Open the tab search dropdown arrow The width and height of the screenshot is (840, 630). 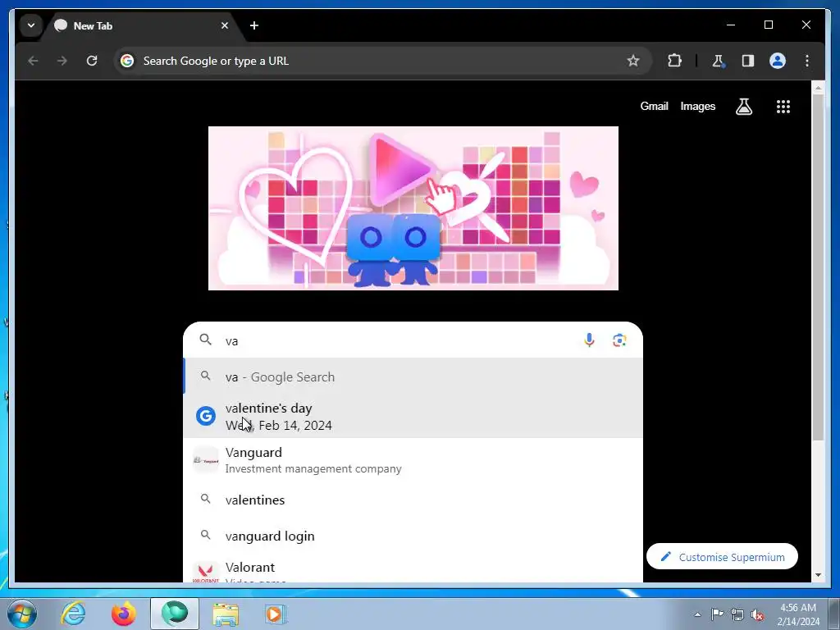pos(31,25)
